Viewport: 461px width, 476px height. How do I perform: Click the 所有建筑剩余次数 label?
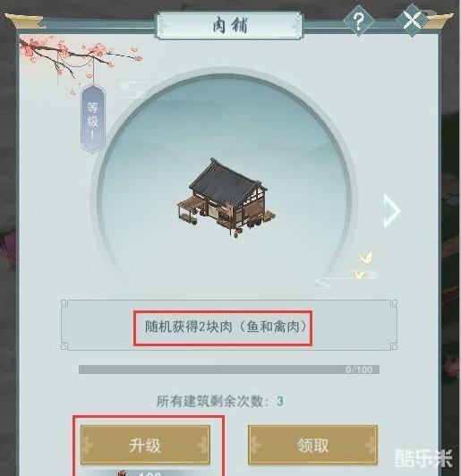click(x=212, y=401)
